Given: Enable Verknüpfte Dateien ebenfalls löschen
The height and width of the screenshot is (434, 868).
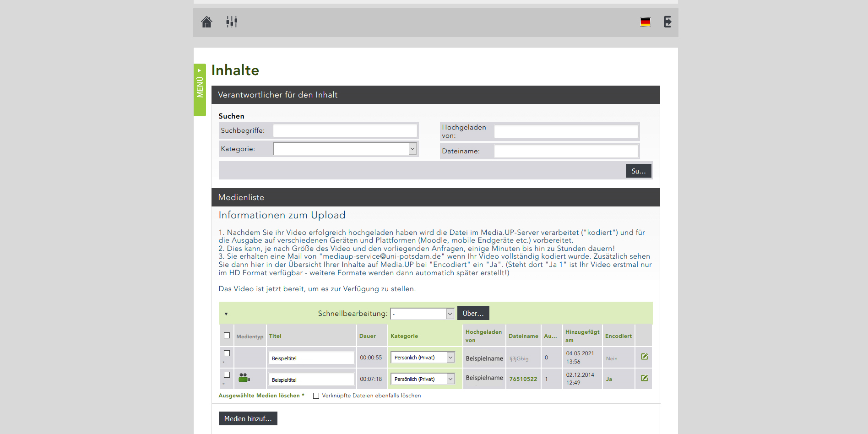Looking at the screenshot, I should (316, 396).
